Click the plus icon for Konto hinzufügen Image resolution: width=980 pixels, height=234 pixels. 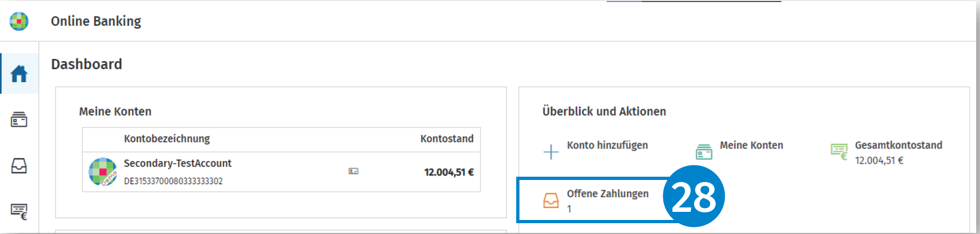click(551, 152)
